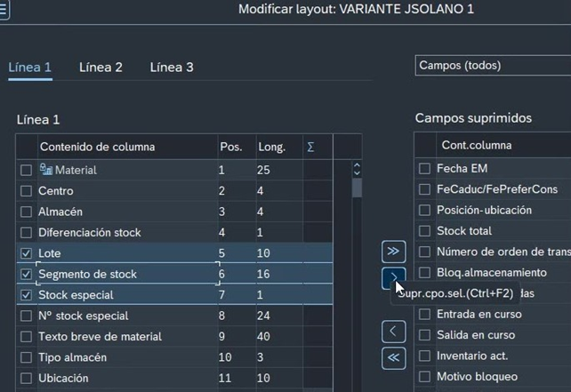Toggle the Centro row checkbox
The width and height of the screenshot is (571, 392).
point(27,191)
